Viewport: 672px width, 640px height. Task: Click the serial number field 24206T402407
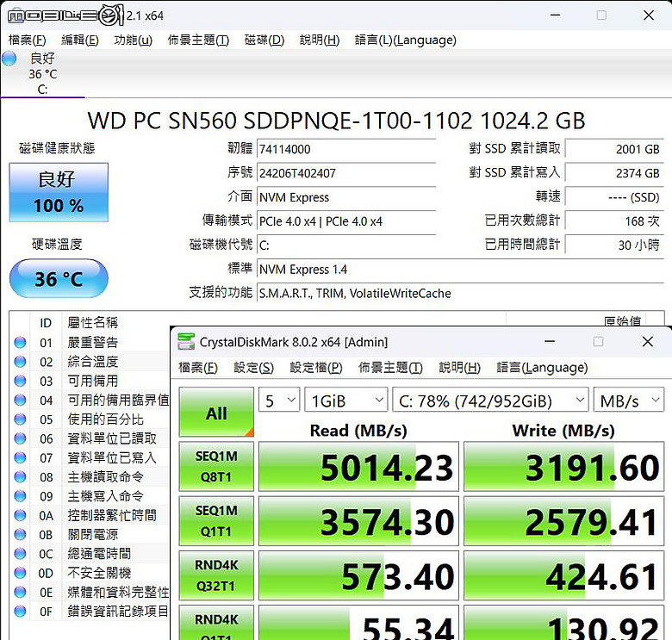pos(346,173)
